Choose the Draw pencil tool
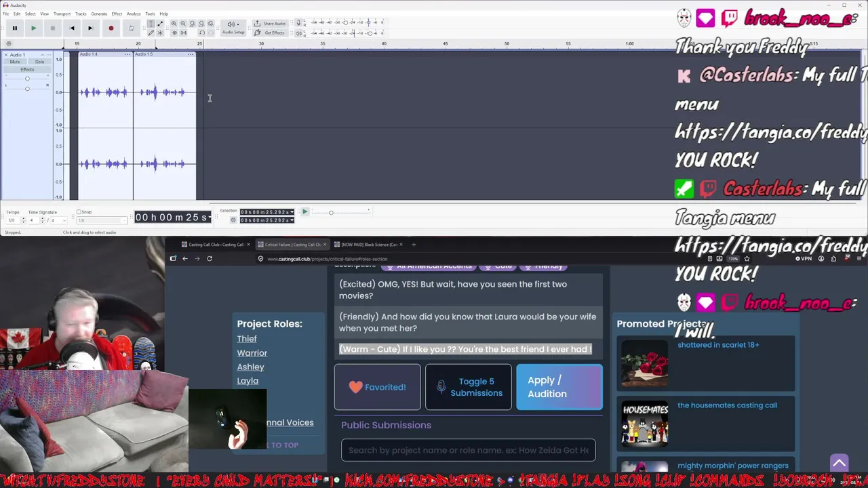Viewport: 868px width, 488px height. (x=151, y=33)
